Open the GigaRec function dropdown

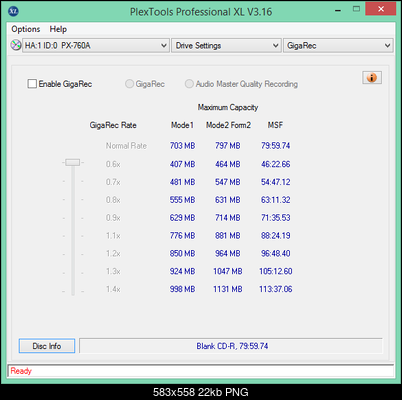pos(338,45)
